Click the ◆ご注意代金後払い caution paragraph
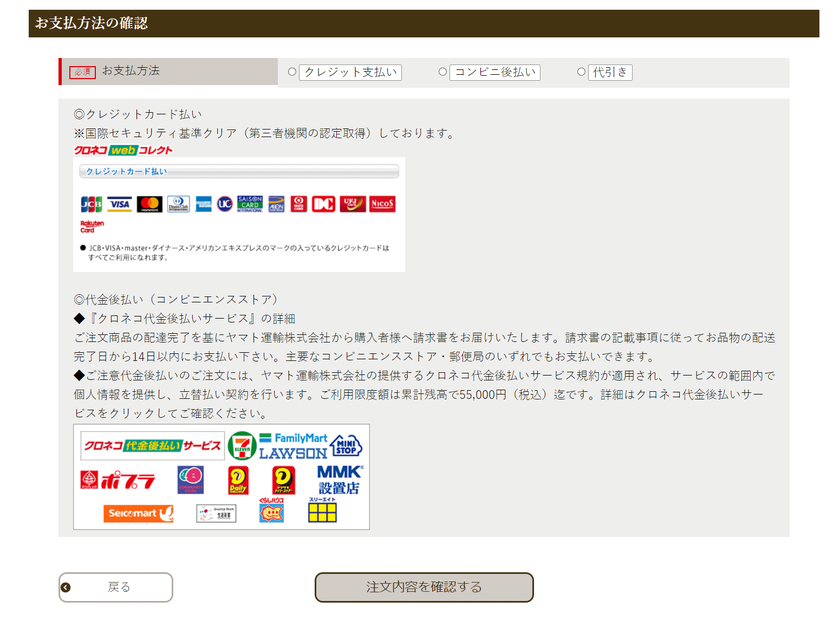Viewport: 840px width, 627px height. coord(425,395)
